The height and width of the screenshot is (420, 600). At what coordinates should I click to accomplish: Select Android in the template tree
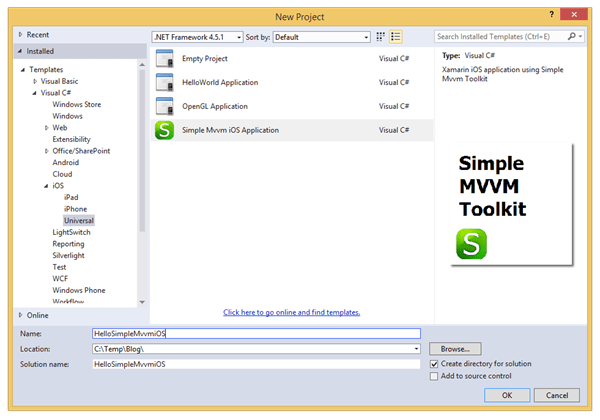point(66,162)
